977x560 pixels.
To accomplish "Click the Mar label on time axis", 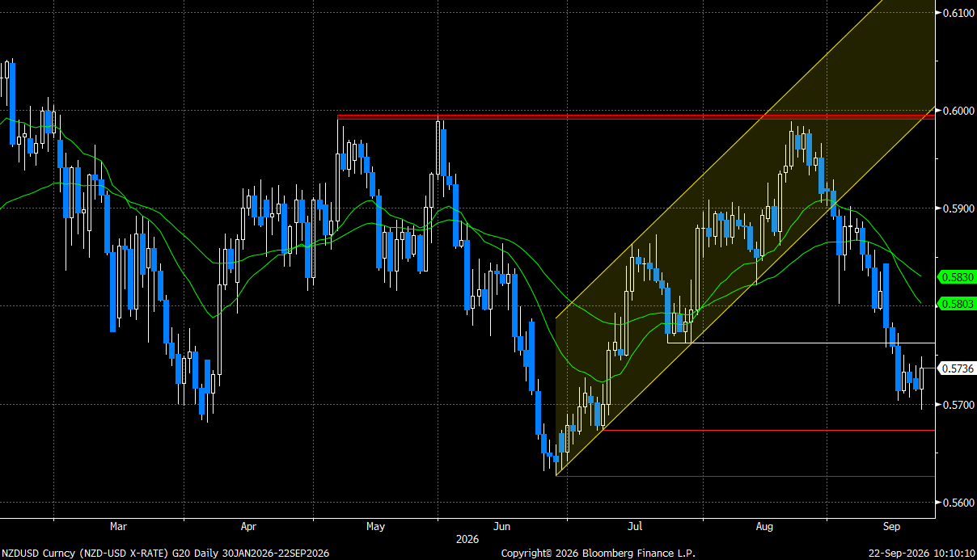I will point(118,526).
